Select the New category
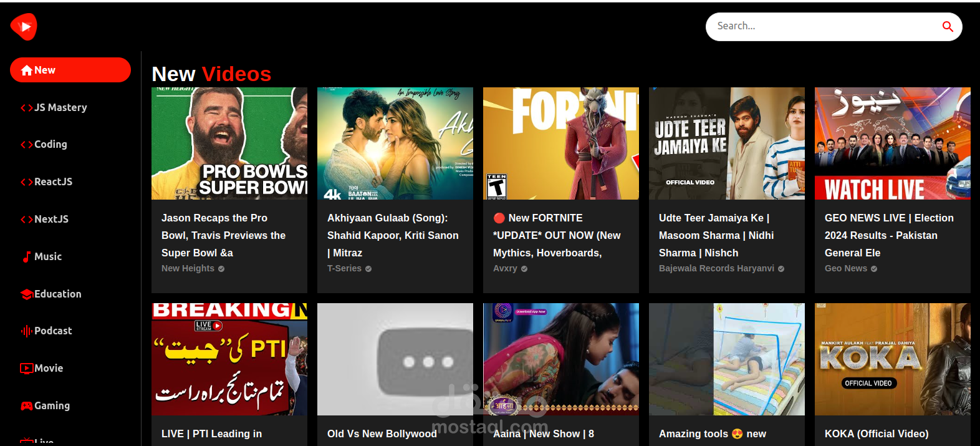The height and width of the screenshot is (446, 980). pyautogui.click(x=70, y=70)
